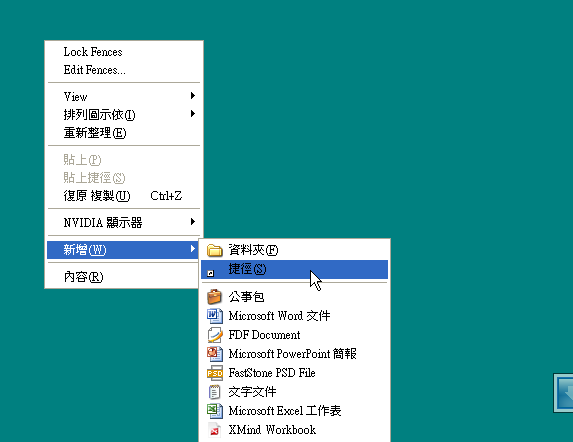
Task: Click the FastStone PSD file icon
Action: [215, 373]
